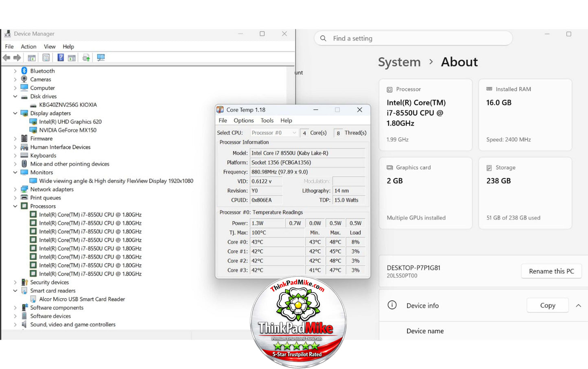Open the View menu in Device Manager
Viewport: 588px width, 369px height.
[x=50, y=46]
